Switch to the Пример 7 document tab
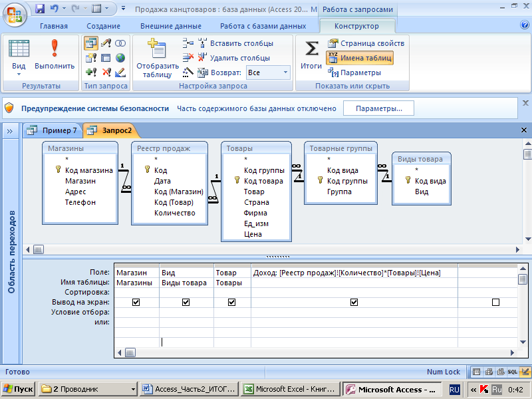This screenshot has height=399, width=532. click(x=53, y=130)
